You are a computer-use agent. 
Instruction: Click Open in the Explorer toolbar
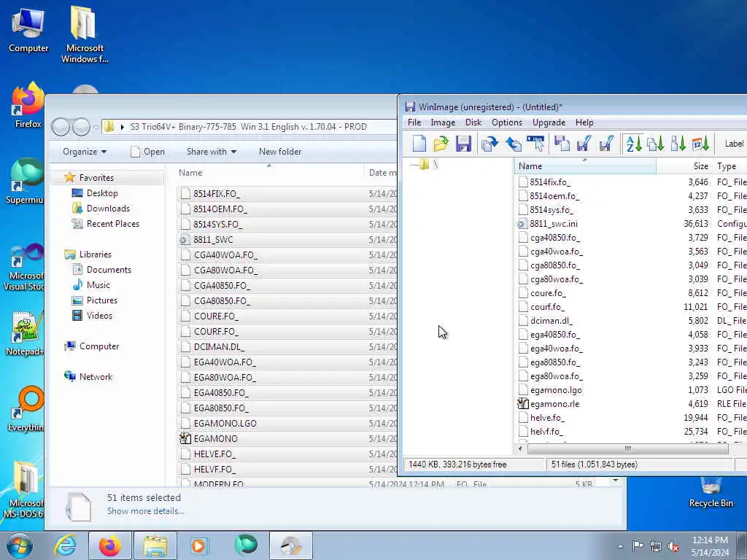[147, 152]
